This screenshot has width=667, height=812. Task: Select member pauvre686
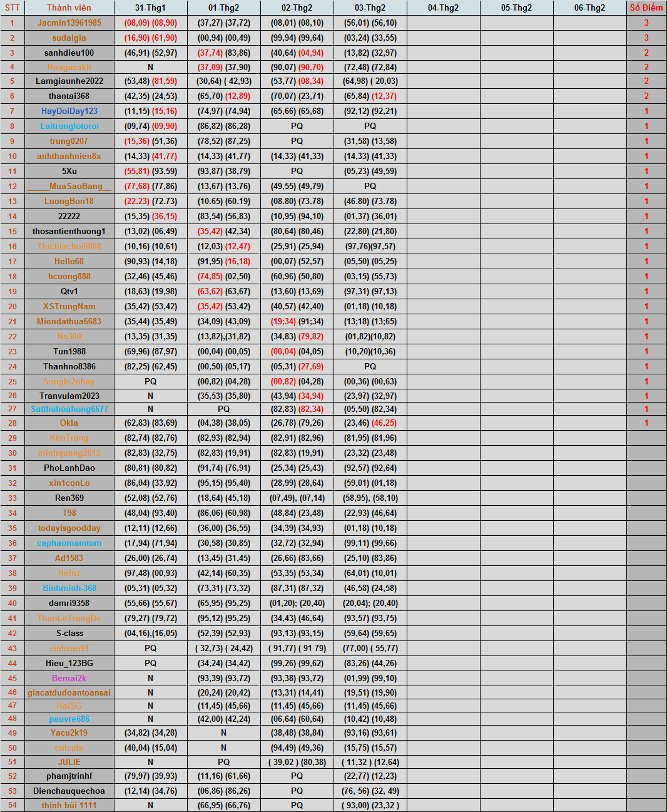tap(69, 719)
